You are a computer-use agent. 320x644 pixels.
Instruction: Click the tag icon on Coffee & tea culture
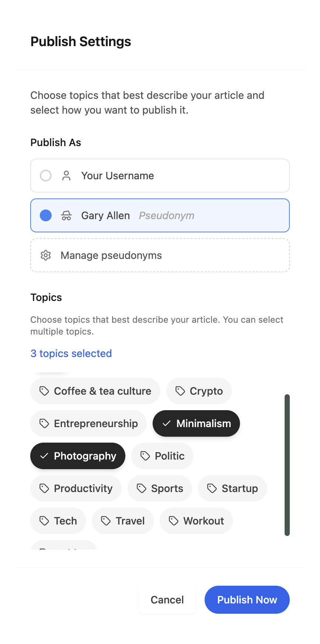(44, 391)
